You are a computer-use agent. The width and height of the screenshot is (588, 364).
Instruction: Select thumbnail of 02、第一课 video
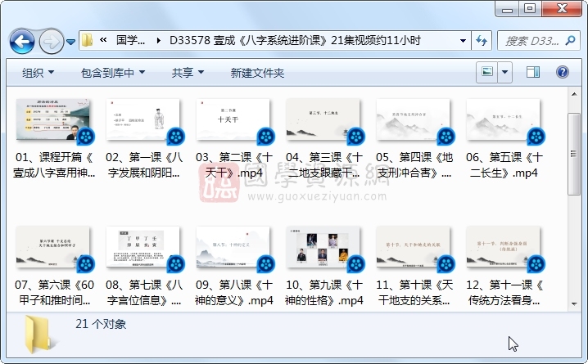point(142,119)
